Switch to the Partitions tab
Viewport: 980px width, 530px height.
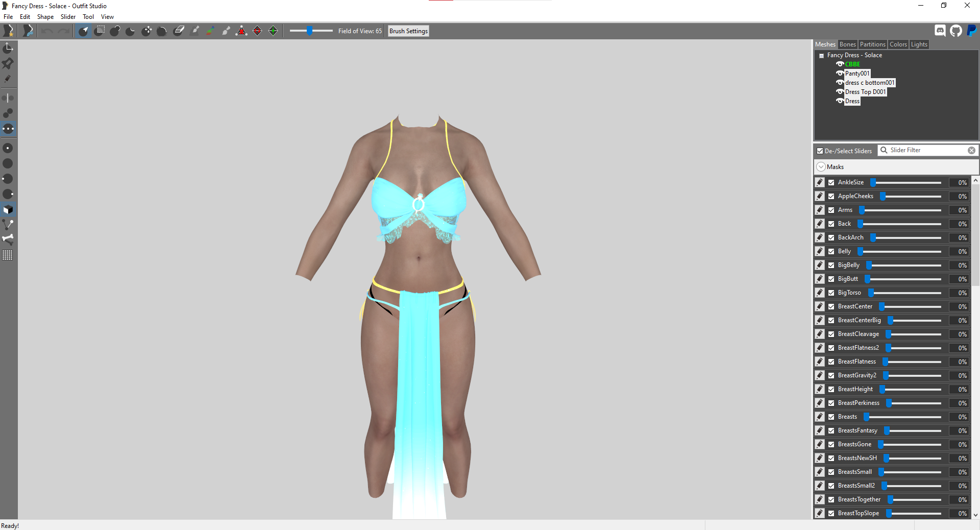coord(872,44)
